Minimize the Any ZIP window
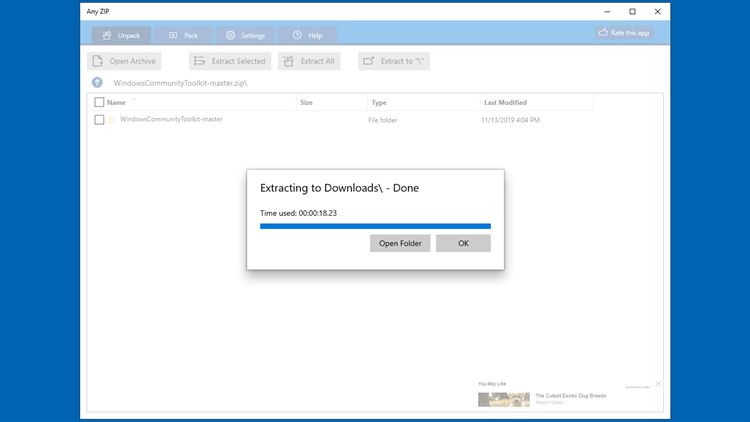 pos(607,11)
